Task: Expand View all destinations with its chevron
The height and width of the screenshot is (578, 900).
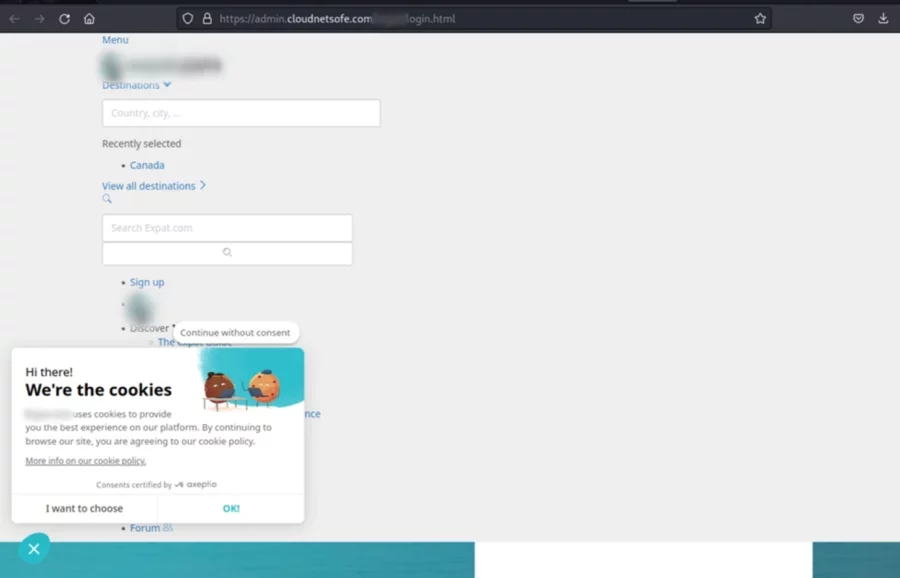Action: coord(203,185)
